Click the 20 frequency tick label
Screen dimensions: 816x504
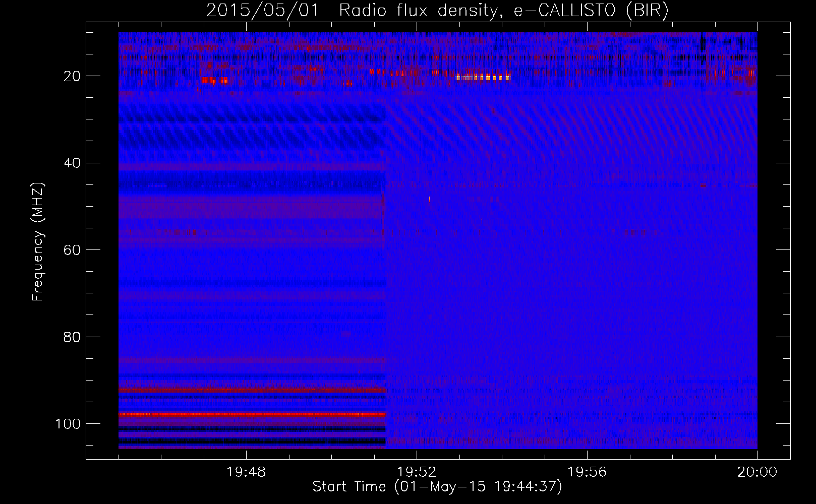click(72, 76)
